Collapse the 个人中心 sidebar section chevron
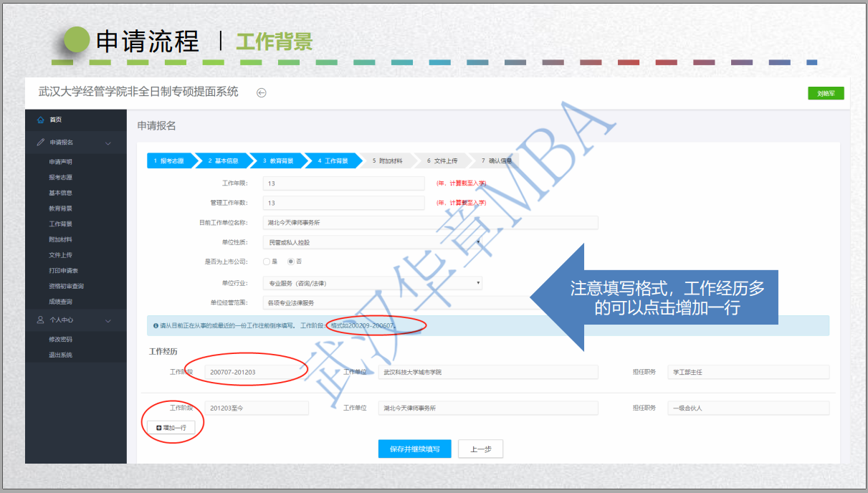 108,320
